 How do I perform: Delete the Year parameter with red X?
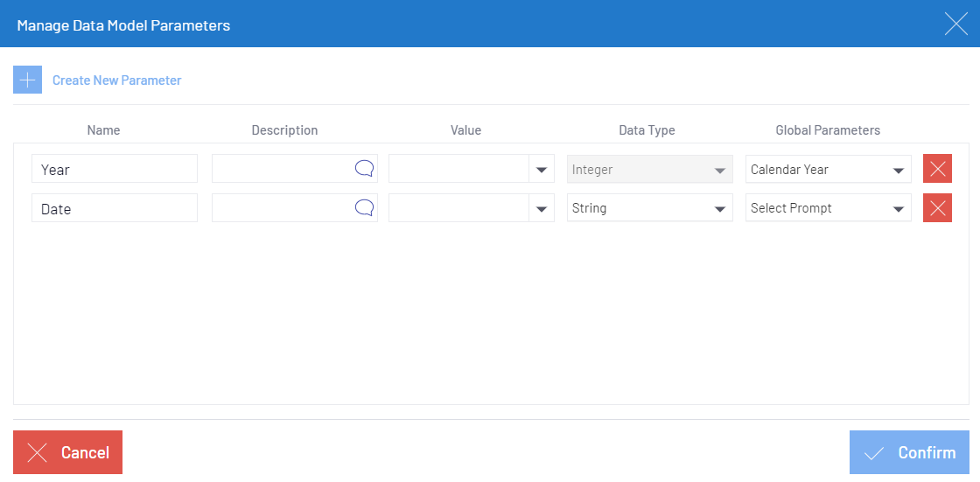coord(937,169)
